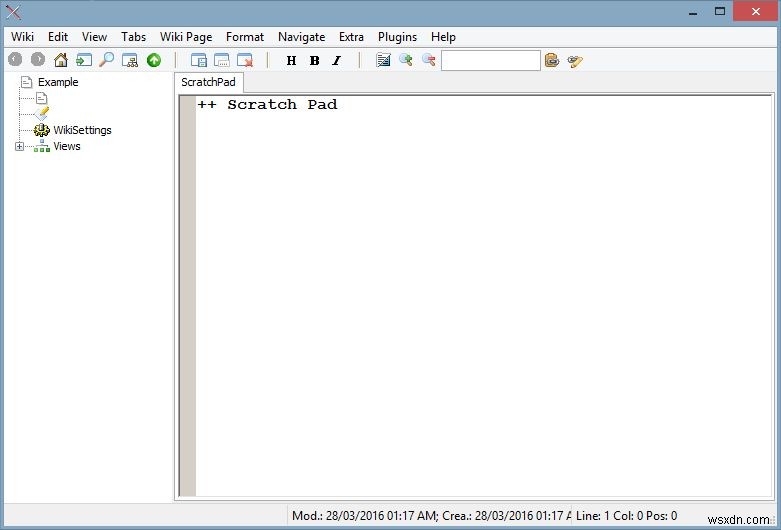Click the Zoom Out magnifier icon
781x530 pixels.
pos(429,60)
